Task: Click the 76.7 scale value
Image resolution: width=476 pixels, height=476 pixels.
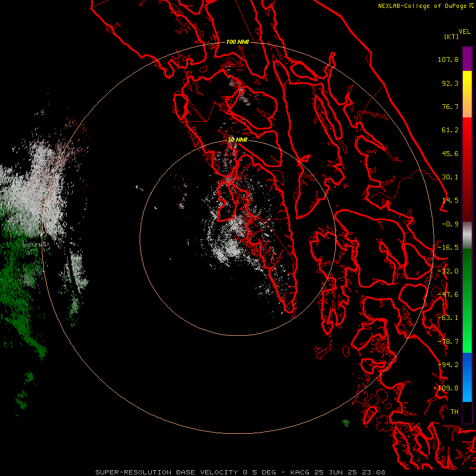Action: point(450,106)
